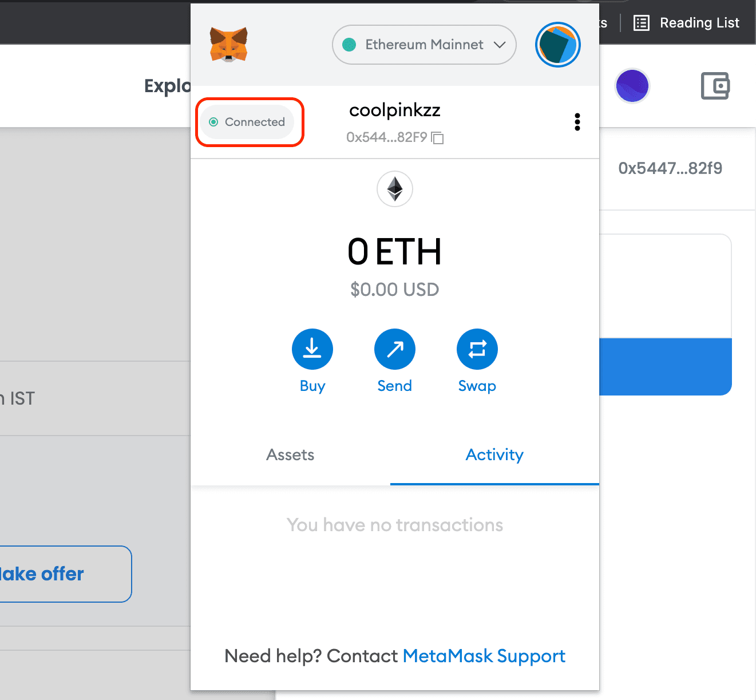Click the 0x5447...82f9 address on the page
The height and width of the screenshot is (700, 756).
click(x=670, y=168)
